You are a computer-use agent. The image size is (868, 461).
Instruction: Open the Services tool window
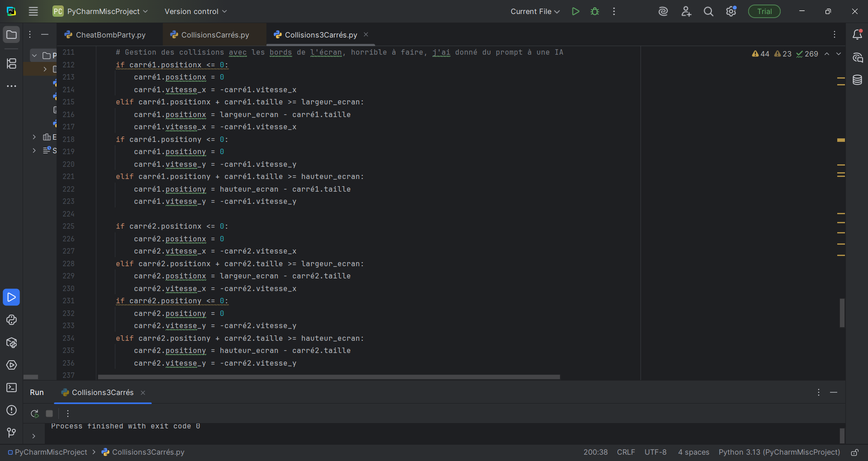click(11, 365)
